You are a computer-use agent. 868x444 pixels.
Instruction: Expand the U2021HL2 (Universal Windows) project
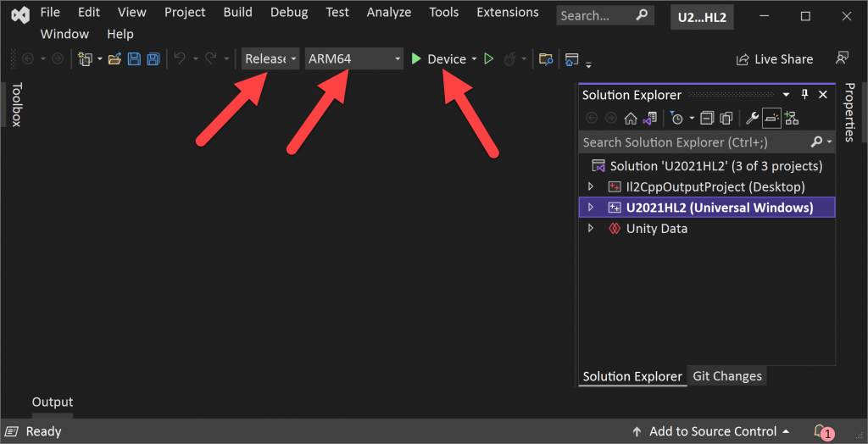click(590, 207)
